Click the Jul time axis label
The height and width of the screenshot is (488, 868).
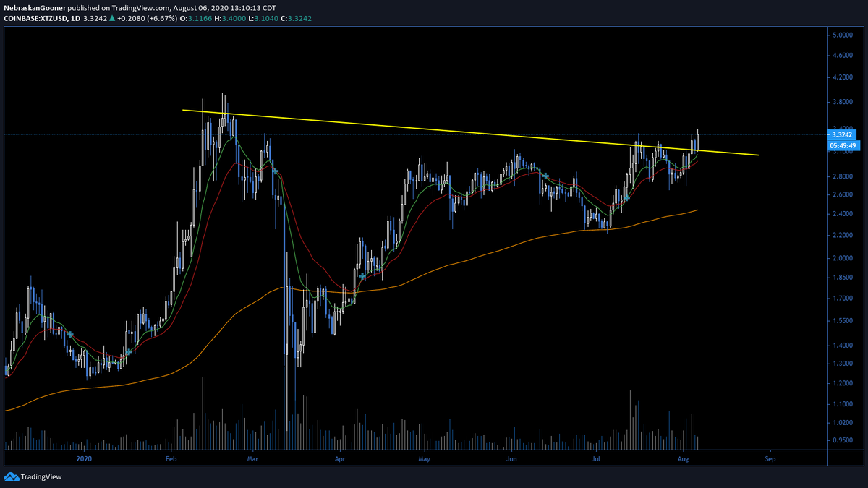click(596, 458)
